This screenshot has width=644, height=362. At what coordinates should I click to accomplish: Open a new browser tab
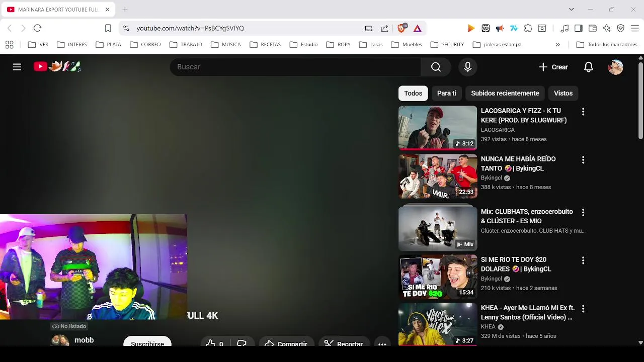pyautogui.click(x=125, y=10)
